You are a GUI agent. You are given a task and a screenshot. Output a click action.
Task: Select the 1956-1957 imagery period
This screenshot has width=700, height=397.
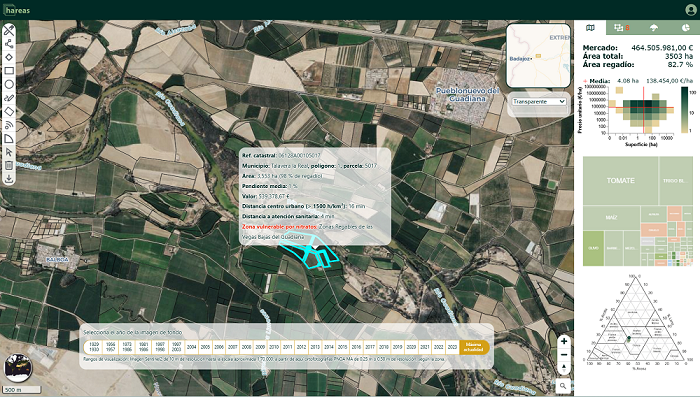110,347
